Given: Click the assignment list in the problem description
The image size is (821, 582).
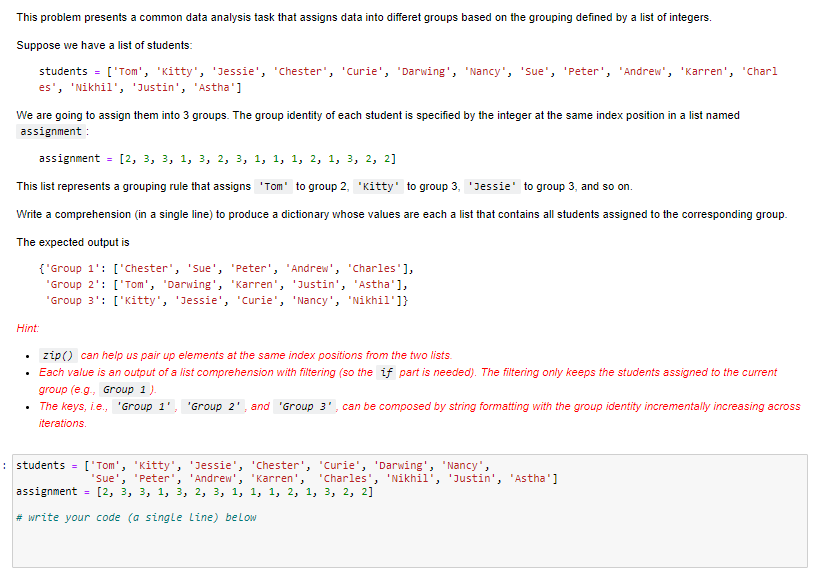Looking at the screenshot, I should click(217, 159).
